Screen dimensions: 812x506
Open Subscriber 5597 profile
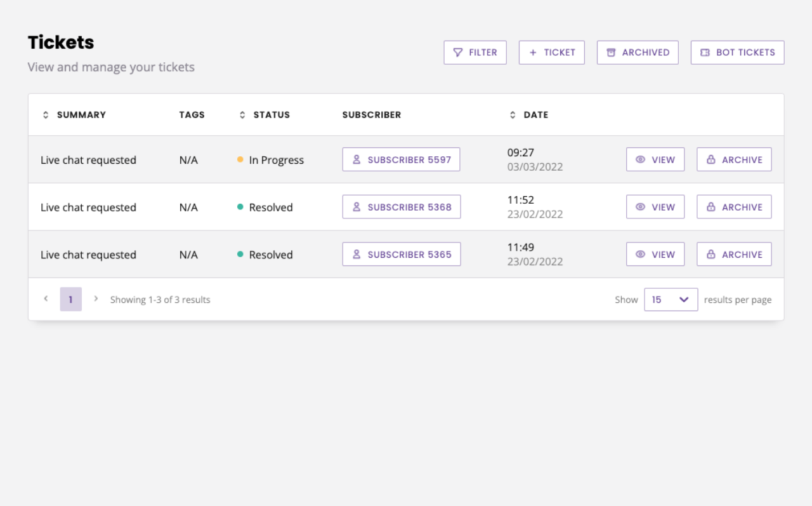click(402, 160)
